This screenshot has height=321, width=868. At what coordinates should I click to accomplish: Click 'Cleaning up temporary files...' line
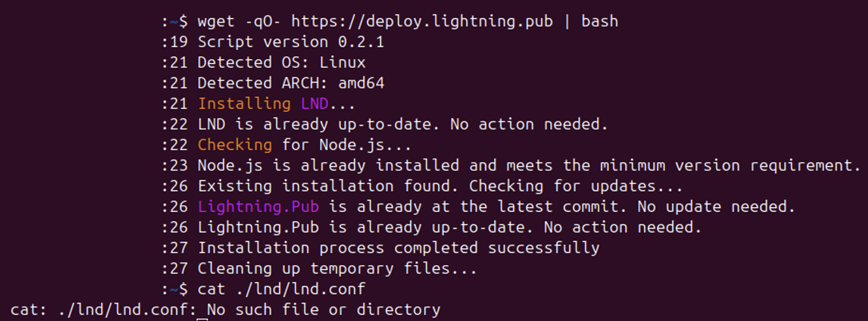tap(337, 268)
